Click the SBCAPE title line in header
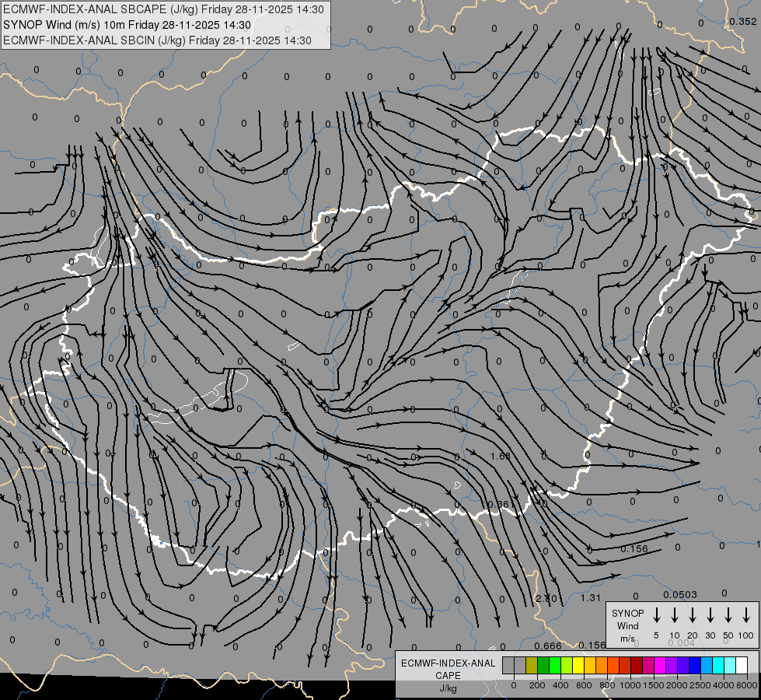The height and width of the screenshot is (700, 761). tap(163, 9)
